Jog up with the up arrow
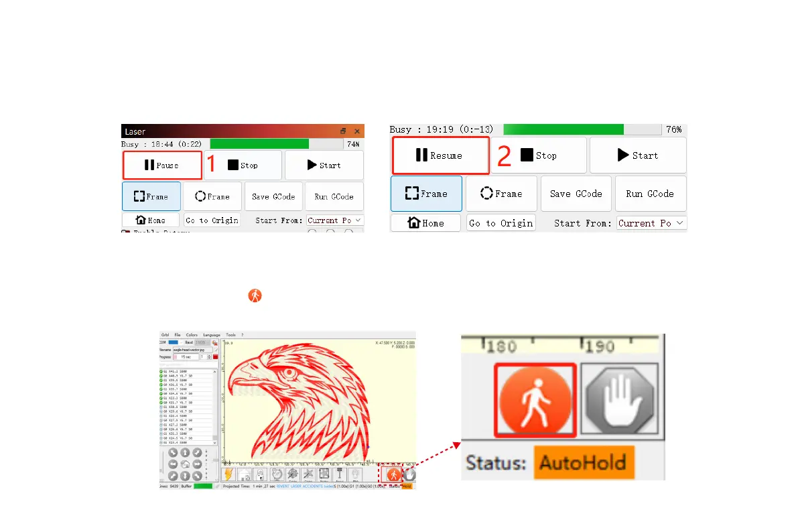This screenshot has width=798, height=532. tap(185, 452)
